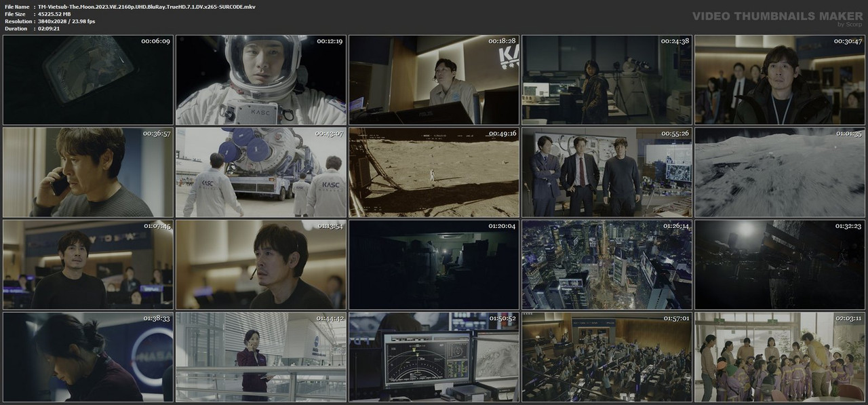Select the monitor screen thumbnail at 01:50:52
Viewport: 868px width, 405px height.
tap(434, 357)
